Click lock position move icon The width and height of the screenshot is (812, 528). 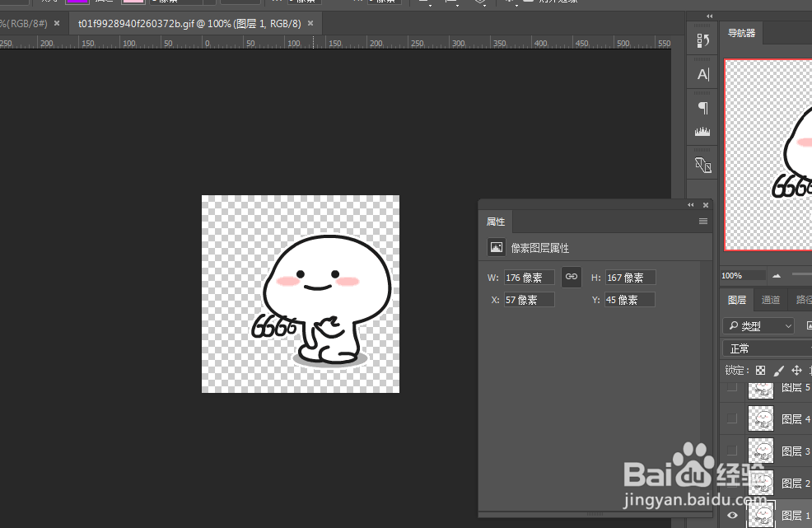pyautogui.click(x=796, y=370)
